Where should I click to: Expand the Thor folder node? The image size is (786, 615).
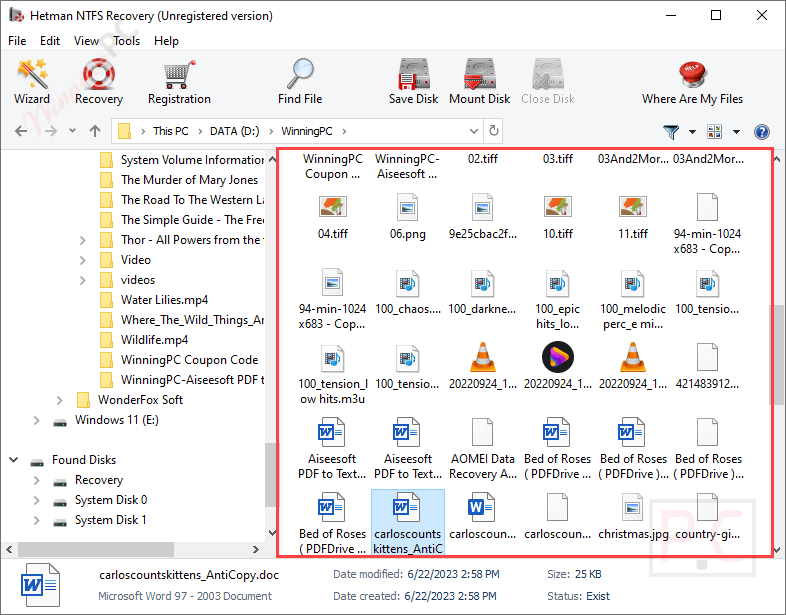[x=82, y=240]
